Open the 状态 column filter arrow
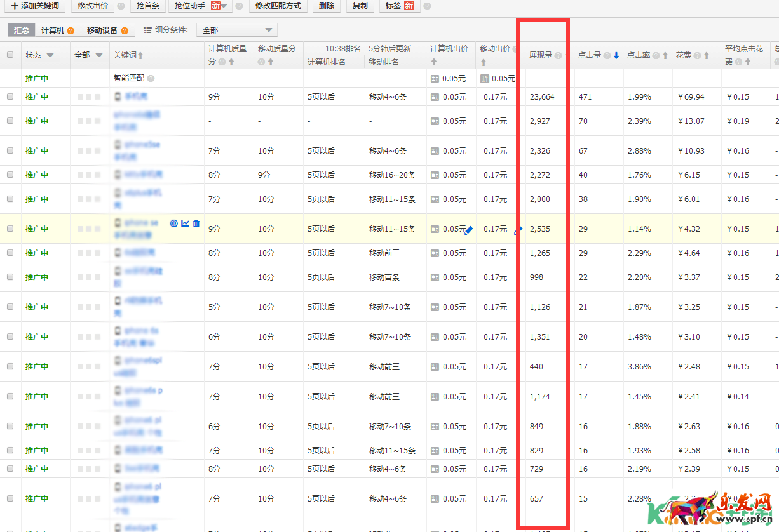Image resolution: width=779 pixels, height=532 pixels. pos(50,55)
